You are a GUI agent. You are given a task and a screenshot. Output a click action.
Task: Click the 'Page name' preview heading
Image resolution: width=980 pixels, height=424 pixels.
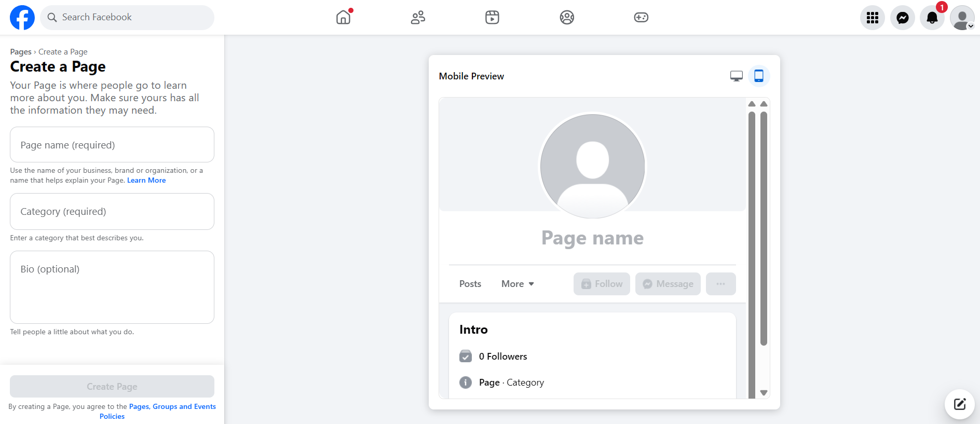pyautogui.click(x=592, y=238)
